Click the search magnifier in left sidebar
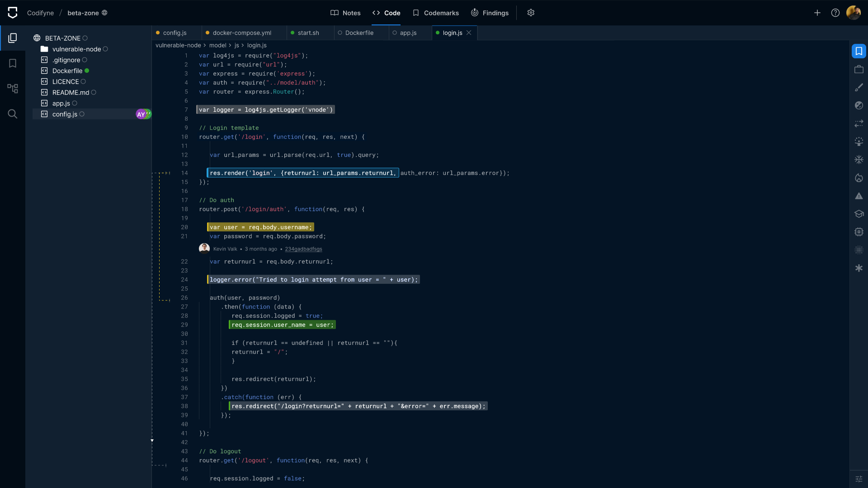The image size is (868, 488). coord(13,114)
